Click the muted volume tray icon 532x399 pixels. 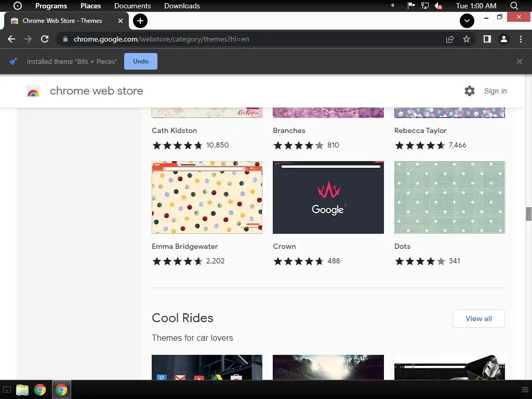pos(438,6)
